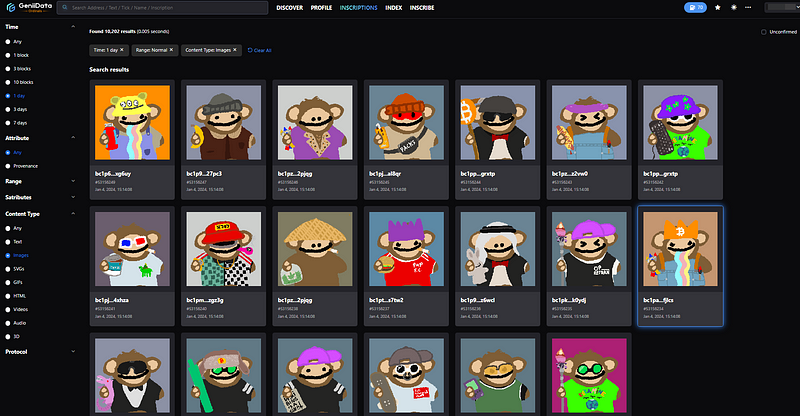Select the Attribute Any radio option
Viewport: 800px width, 416px height.
point(8,153)
